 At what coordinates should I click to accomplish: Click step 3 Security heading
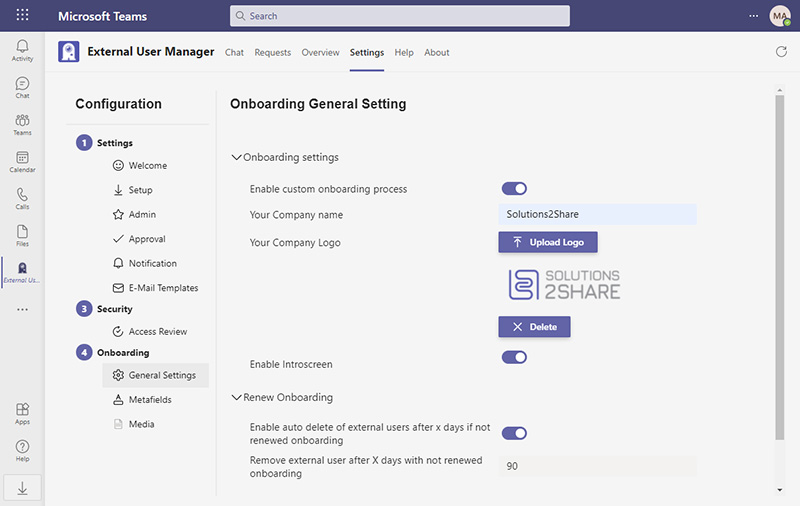(105, 309)
